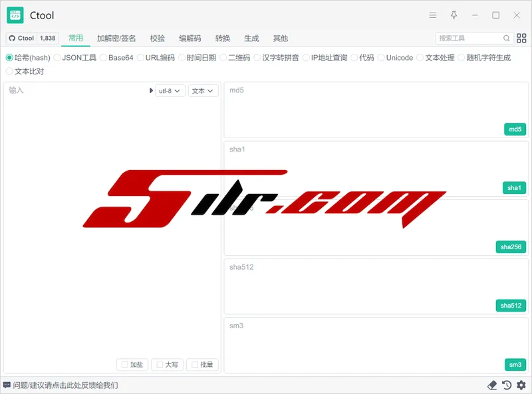Select the URL编码 radio option
532x394 pixels.
156,58
